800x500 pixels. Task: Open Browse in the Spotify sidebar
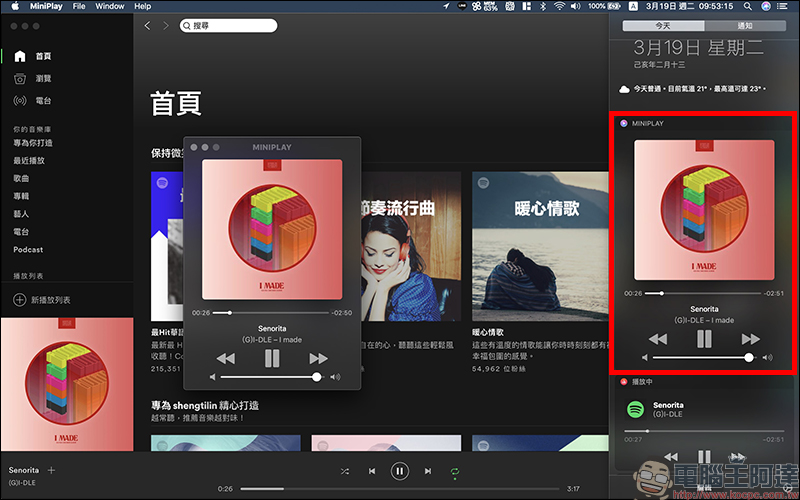click(x=33, y=79)
